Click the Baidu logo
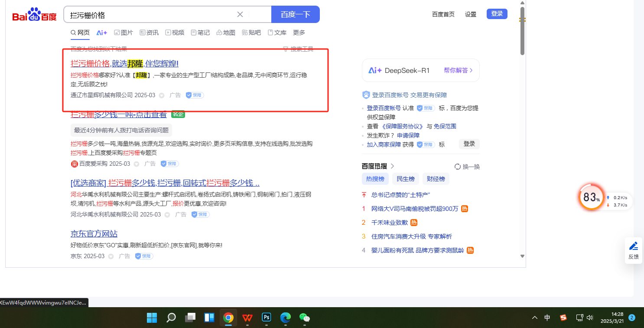644x328 pixels. click(x=34, y=15)
